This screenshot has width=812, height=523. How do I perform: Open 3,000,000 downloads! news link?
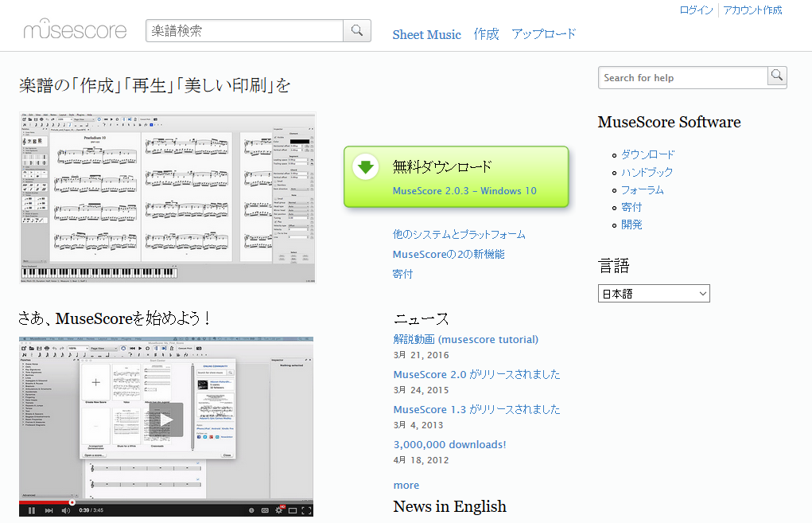(x=449, y=444)
